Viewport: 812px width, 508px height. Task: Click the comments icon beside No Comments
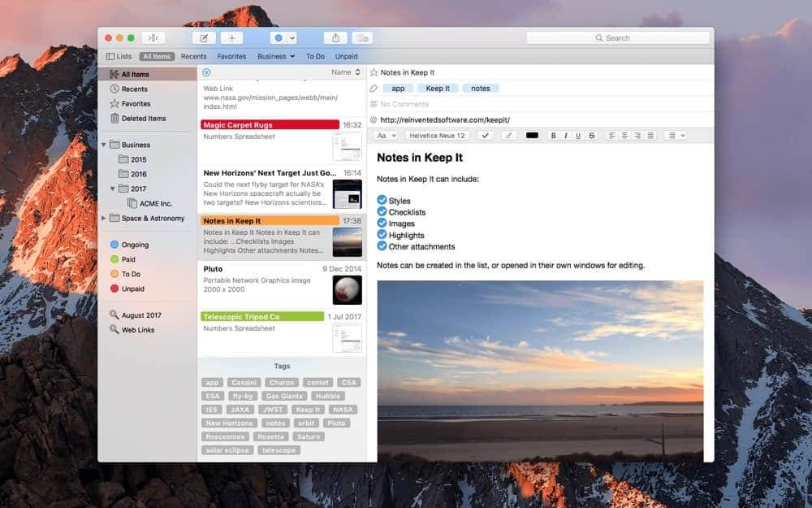point(374,104)
